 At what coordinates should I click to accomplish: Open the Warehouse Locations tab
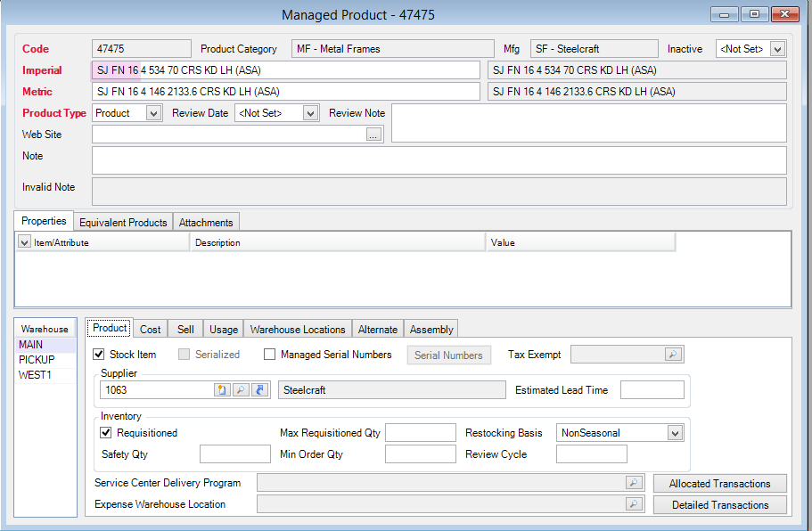tap(298, 330)
